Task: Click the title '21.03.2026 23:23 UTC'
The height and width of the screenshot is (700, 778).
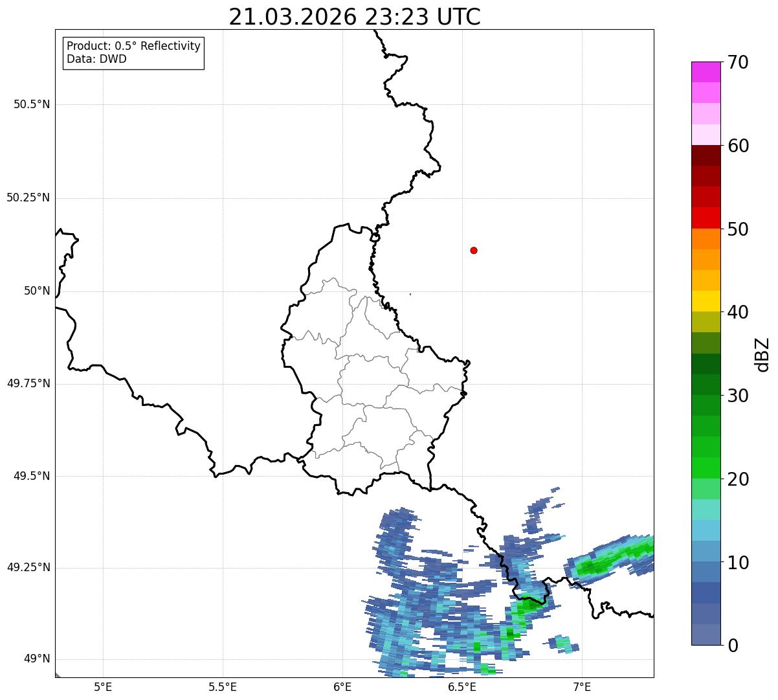Action: tap(355, 17)
